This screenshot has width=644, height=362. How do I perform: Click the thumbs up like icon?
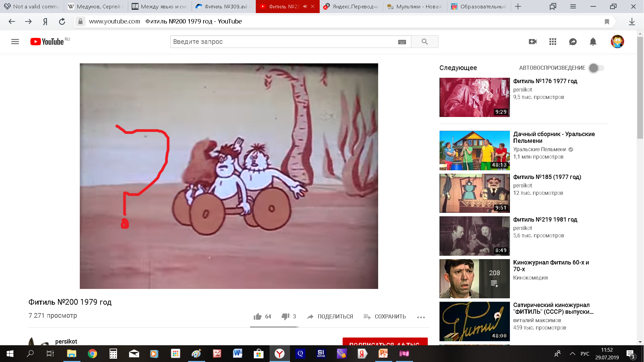tap(257, 316)
